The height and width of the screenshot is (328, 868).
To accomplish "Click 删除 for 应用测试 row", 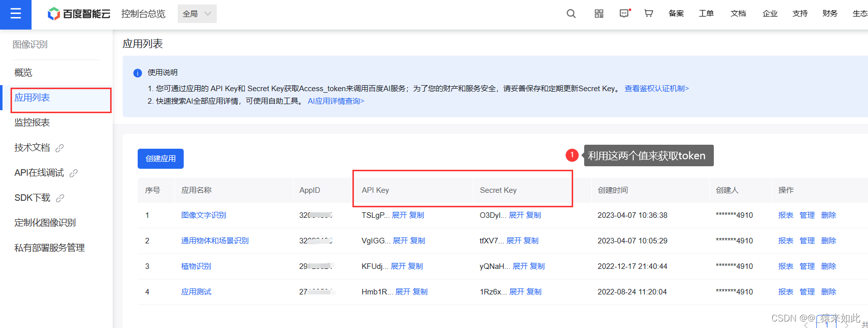I will click(x=829, y=292).
